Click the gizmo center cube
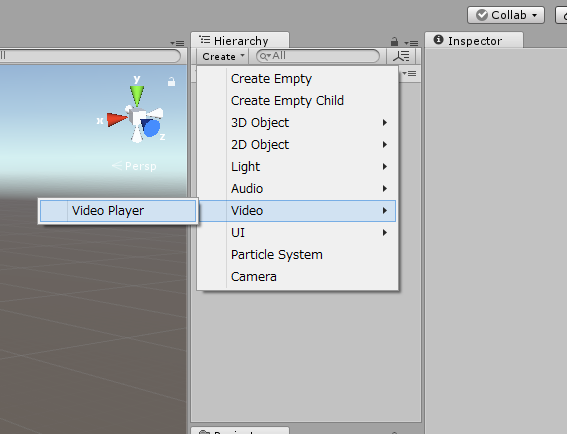The height and width of the screenshot is (434, 567). click(138, 117)
